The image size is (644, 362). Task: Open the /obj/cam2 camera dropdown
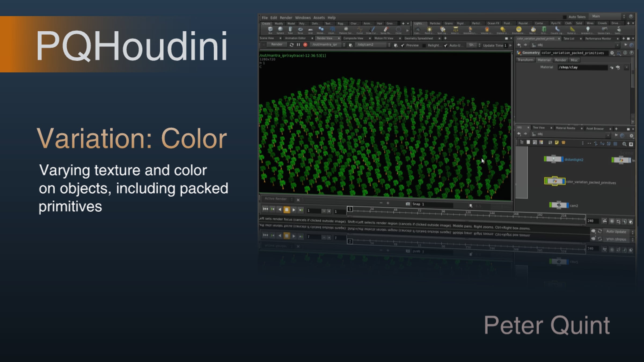(x=389, y=45)
